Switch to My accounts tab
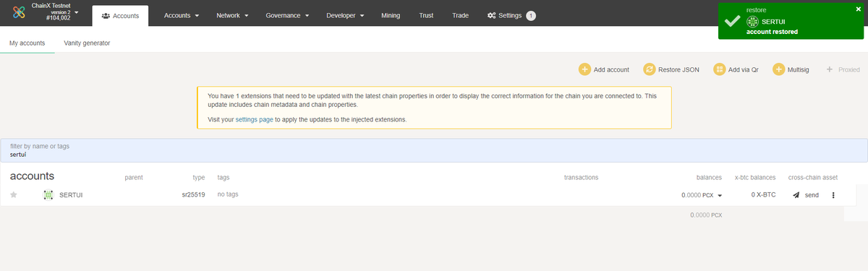 tap(27, 43)
